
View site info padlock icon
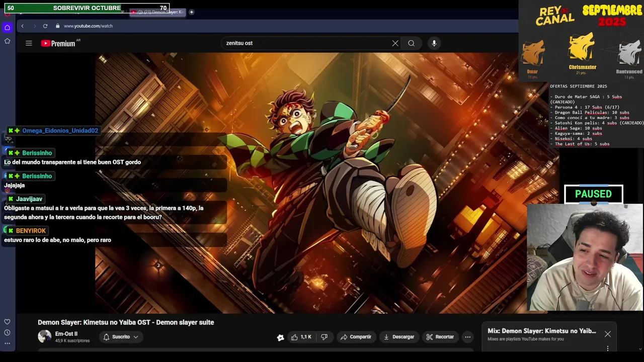58,26
